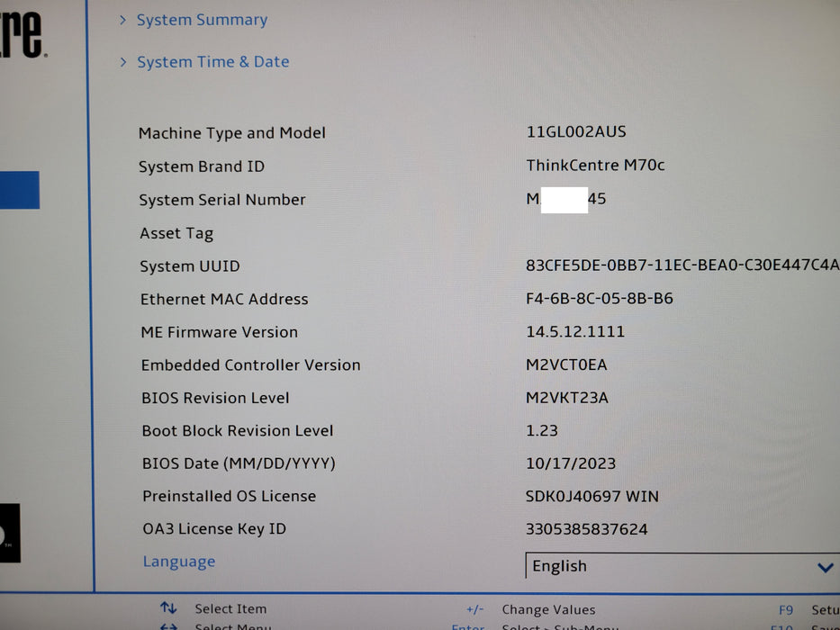Select the MAC value F4-6B-8C-05-8B-B6
This screenshot has height=630, width=840.
[x=600, y=299]
